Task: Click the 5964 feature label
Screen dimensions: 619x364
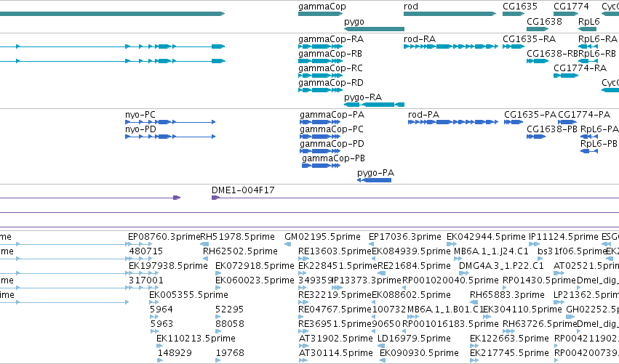Action: (x=161, y=310)
